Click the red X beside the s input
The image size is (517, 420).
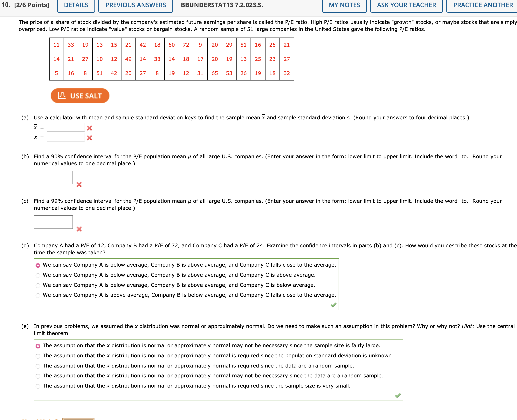89,138
